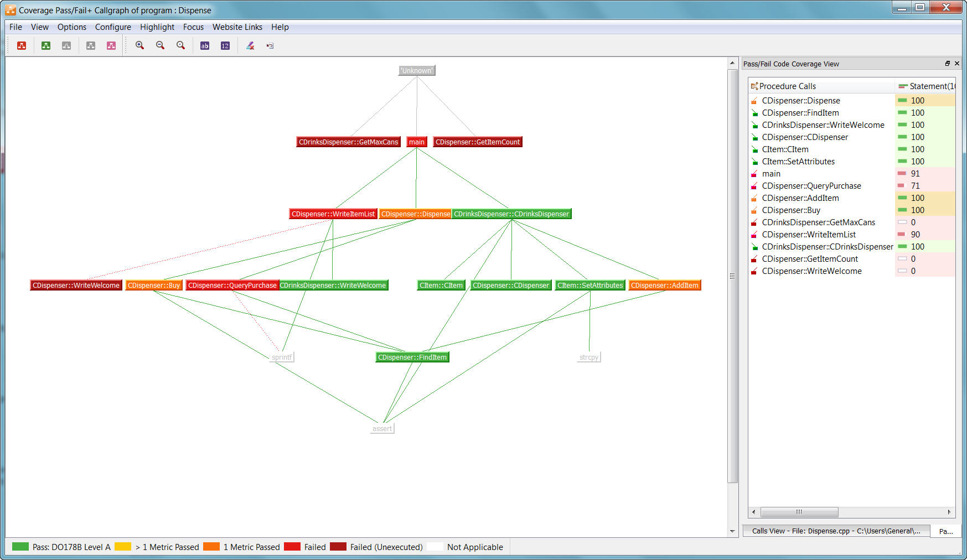This screenshot has height=560, width=967.
Task: Click the coverage view horizontal scrollbar thumb
Action: point(799,512)
